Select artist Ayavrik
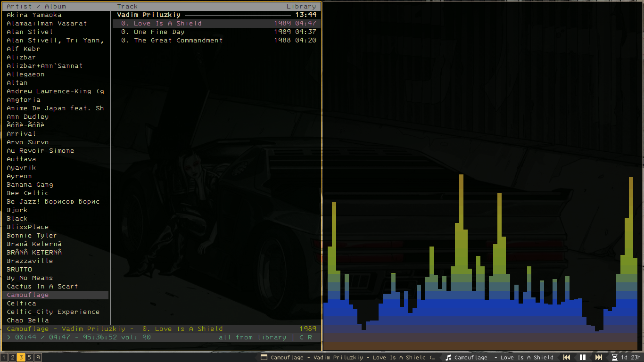Viewport: 644px width, 362px height. tap(21, 168)
